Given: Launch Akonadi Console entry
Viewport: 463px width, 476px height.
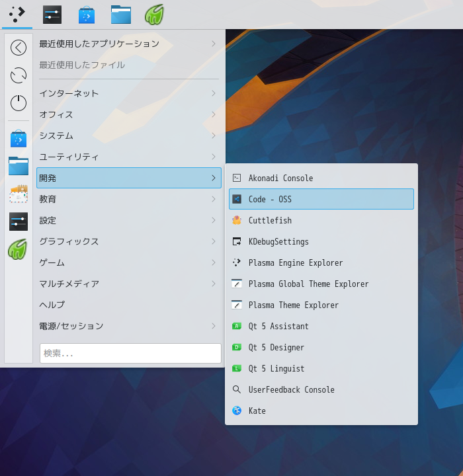Looking at the screenshot, I should 321,178.
